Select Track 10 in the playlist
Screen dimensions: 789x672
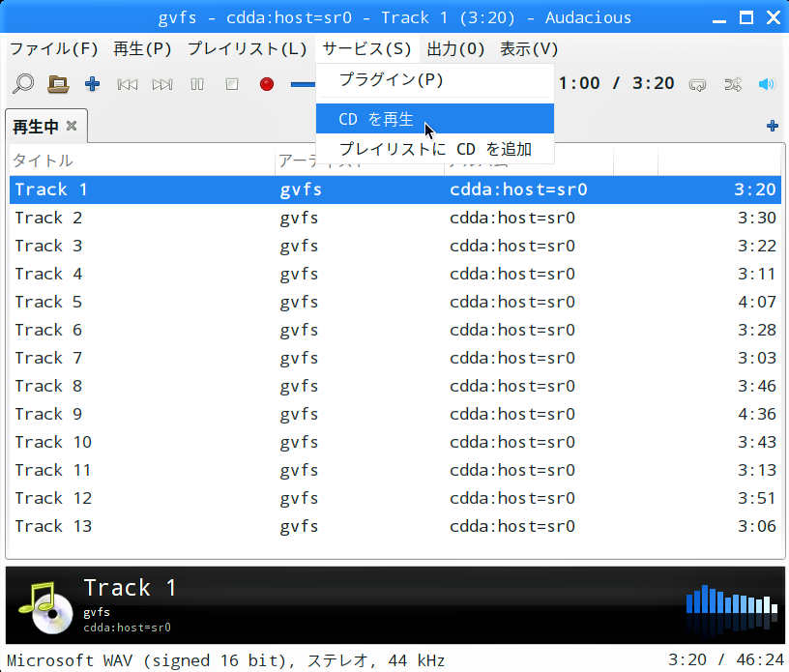click(395, 443)
